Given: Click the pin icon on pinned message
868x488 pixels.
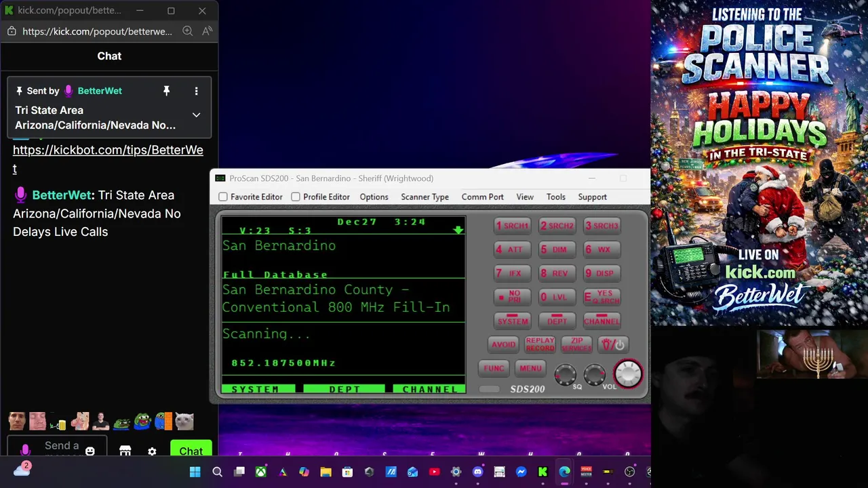Looking at the screenshot, I should pyautogui.click(x=166, y=91).
